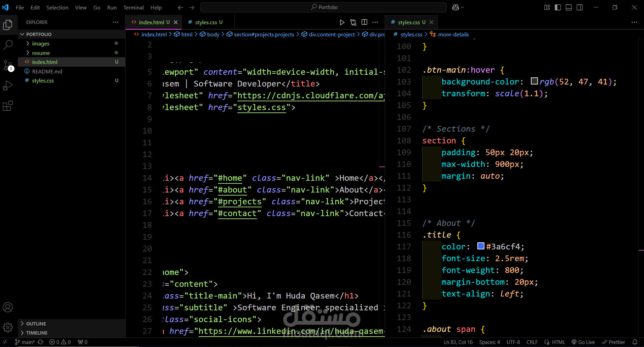Follow the styles.css href link in code
Viewport: 644px width, 347px height.
(x=262, y=107)
